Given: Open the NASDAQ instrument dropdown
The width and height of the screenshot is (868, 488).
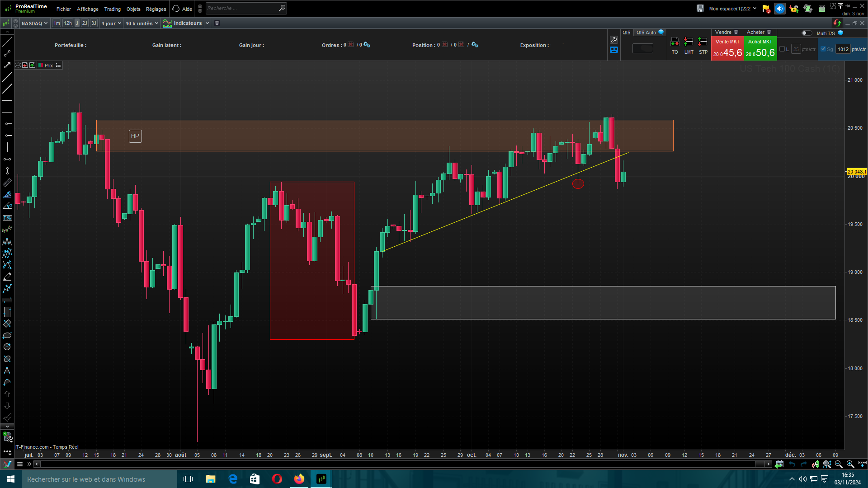Looking at the screenshot, I should 34,23.
